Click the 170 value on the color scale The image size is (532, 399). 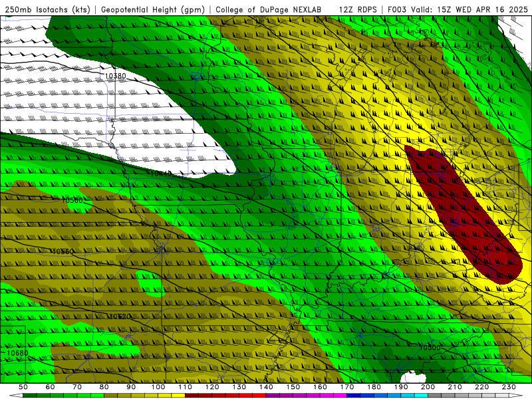[347, 387]
